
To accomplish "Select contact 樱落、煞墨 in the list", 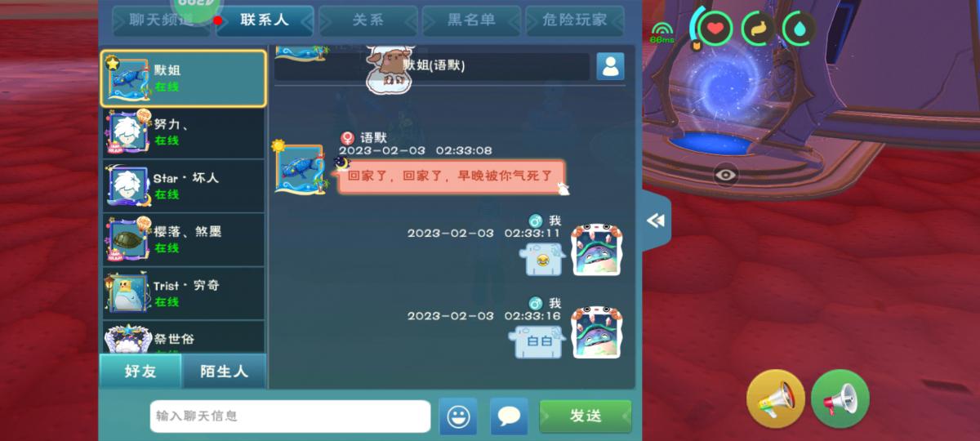I will (184, 239).
